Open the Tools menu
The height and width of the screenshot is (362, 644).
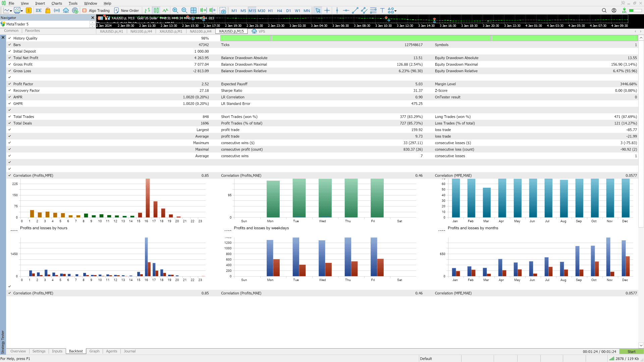pos(73,3)
